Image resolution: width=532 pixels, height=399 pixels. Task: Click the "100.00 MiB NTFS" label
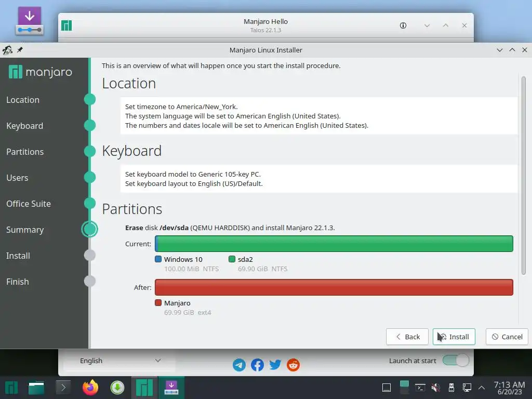click(191, 269)
